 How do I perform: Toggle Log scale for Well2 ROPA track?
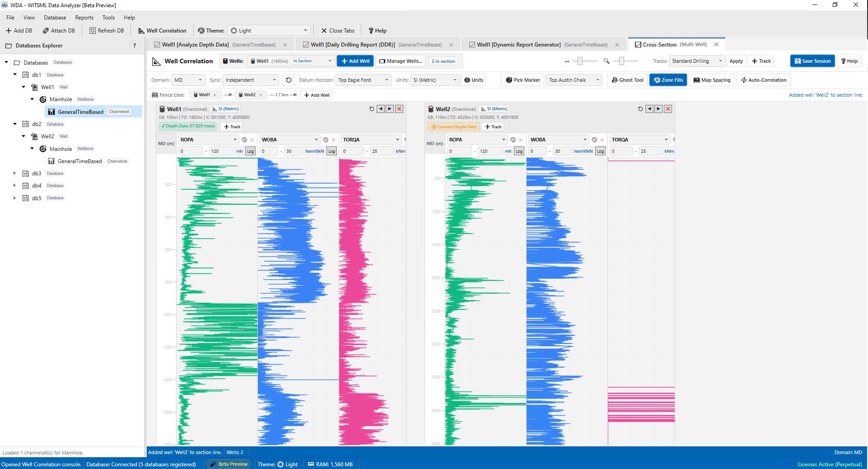[519, 151]
